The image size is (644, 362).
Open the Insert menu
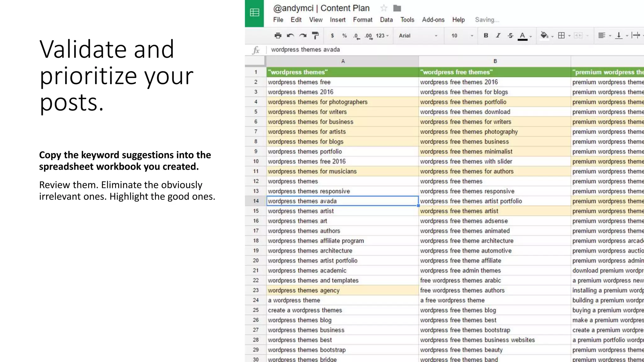tap(337, 19)
